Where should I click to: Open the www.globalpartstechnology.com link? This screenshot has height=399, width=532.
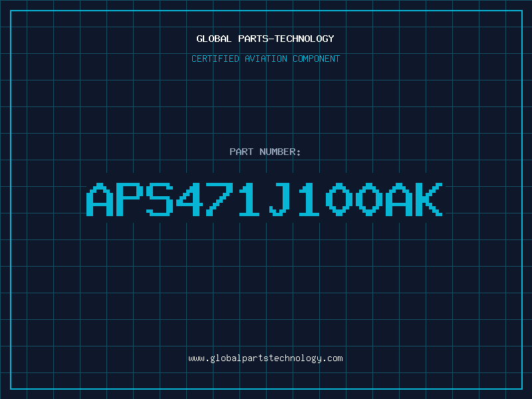[265, 358]
